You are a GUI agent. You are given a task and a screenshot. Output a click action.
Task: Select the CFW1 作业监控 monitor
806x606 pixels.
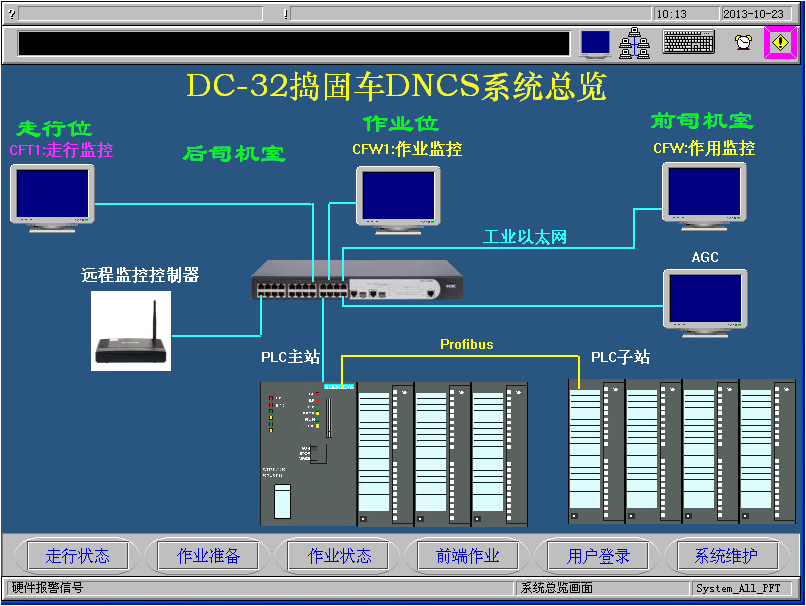pyautogui.click(x=398, y=199)
